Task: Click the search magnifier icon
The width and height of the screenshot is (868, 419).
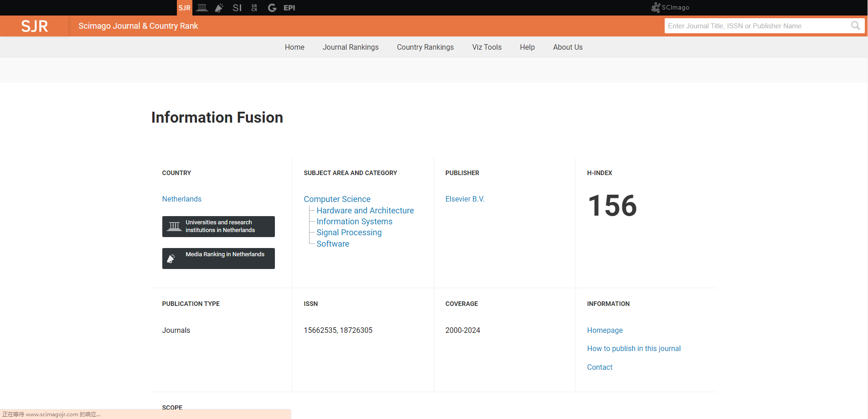Action: [856, 26]
